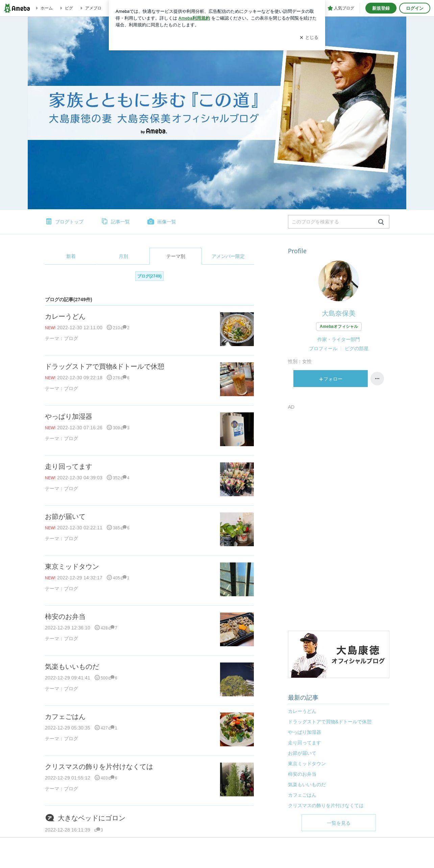Open the ドラッグストア iced coffee thumbnail
The width and height of the screenshot is (434, 868).
coord(237,379)
